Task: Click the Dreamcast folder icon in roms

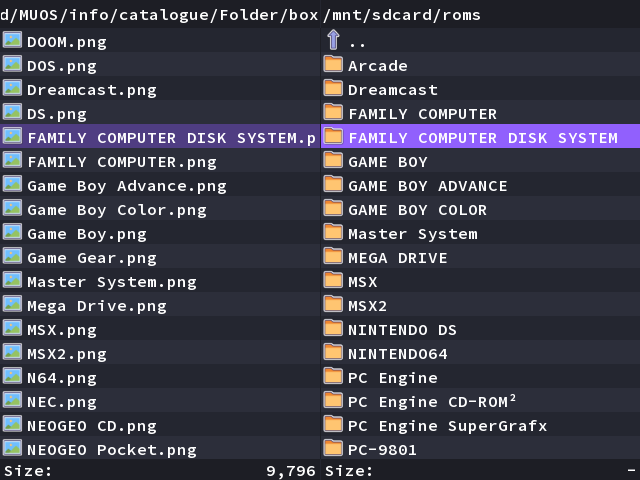Action: click(333, 89)
